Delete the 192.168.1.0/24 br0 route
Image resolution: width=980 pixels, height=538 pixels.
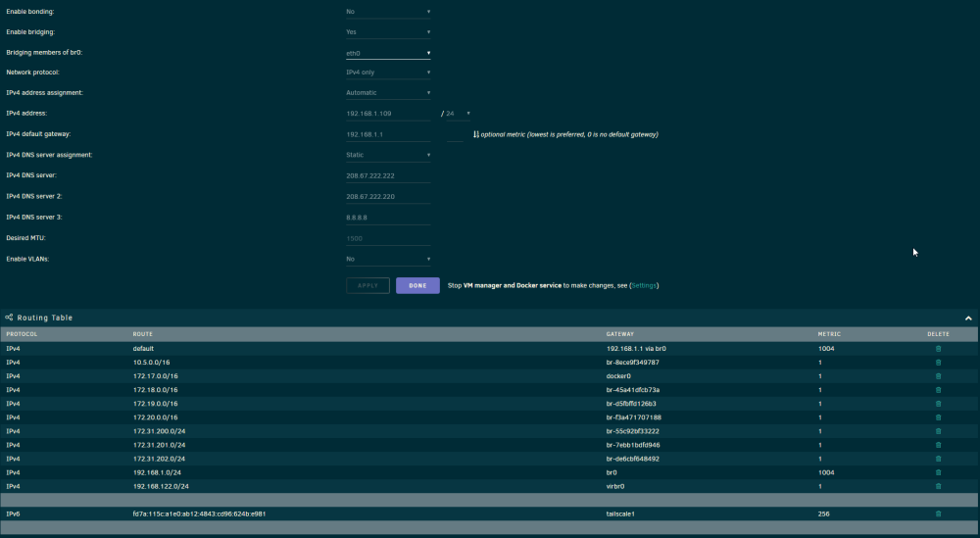[938, 472]
